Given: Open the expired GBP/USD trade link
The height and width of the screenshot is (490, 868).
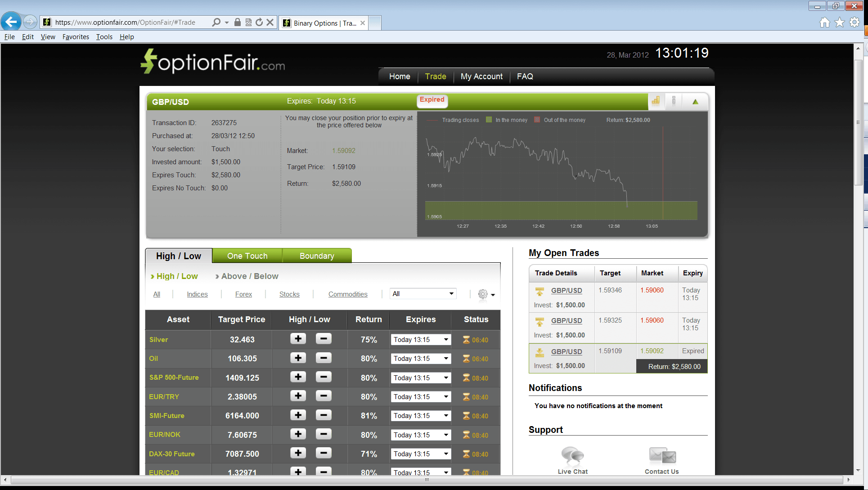Looking at the screenshot, I should pos(566,351).
